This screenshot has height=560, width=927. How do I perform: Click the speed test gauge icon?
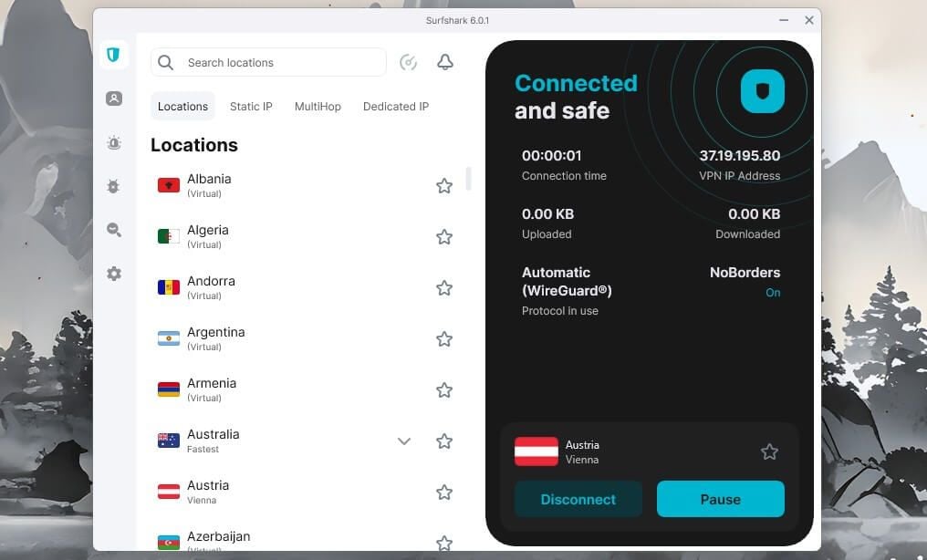pos(409,62)
